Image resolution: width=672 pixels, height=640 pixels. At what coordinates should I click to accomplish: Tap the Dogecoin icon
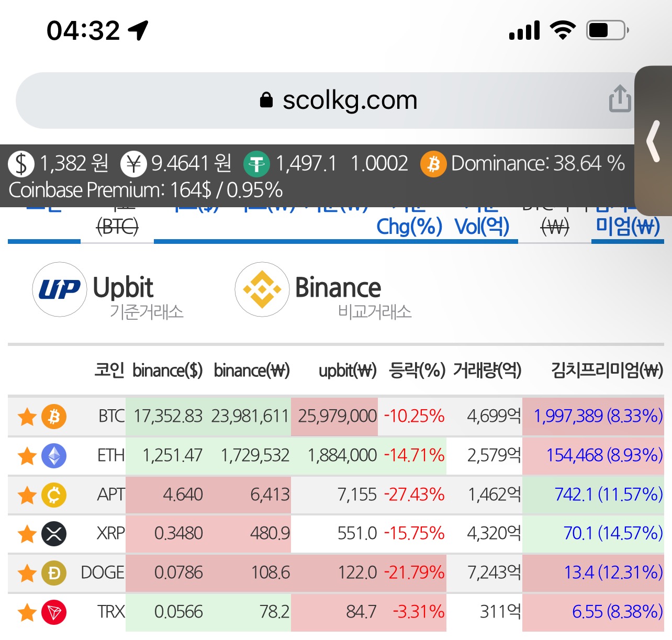[54, 573]
